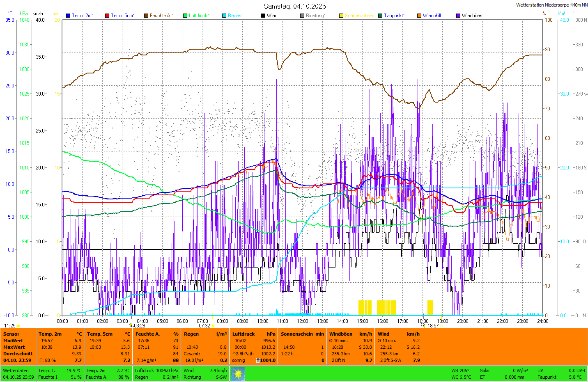588x382 pixels.
Task: Click the sunny weather icon in status bar
Action: (x=238, y=374)
